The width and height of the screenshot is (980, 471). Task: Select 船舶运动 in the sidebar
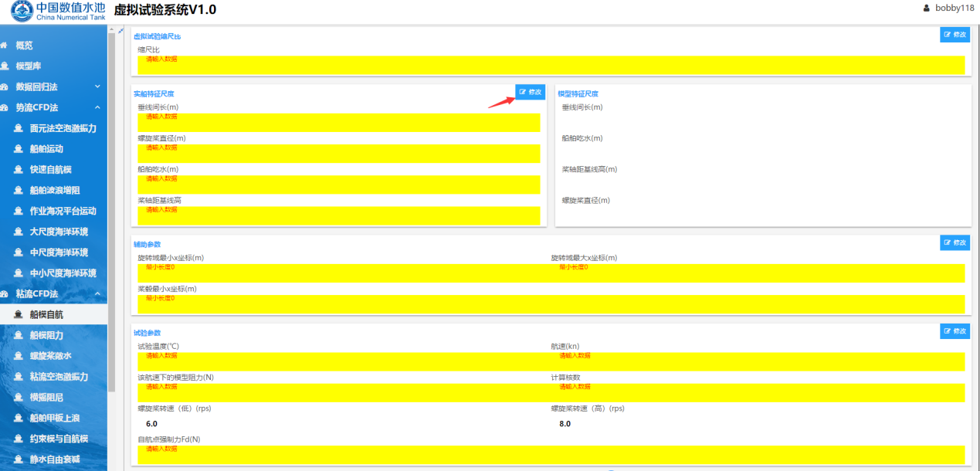coord(46,149)
